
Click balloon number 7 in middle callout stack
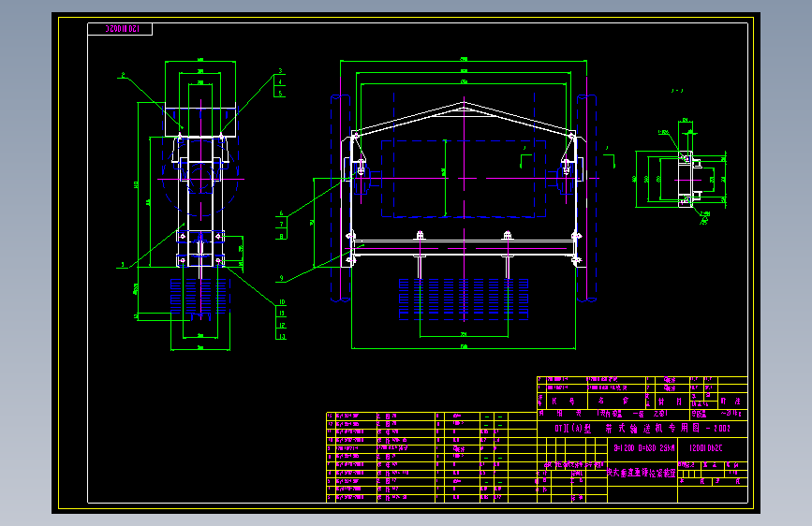[x=281, y=225]
